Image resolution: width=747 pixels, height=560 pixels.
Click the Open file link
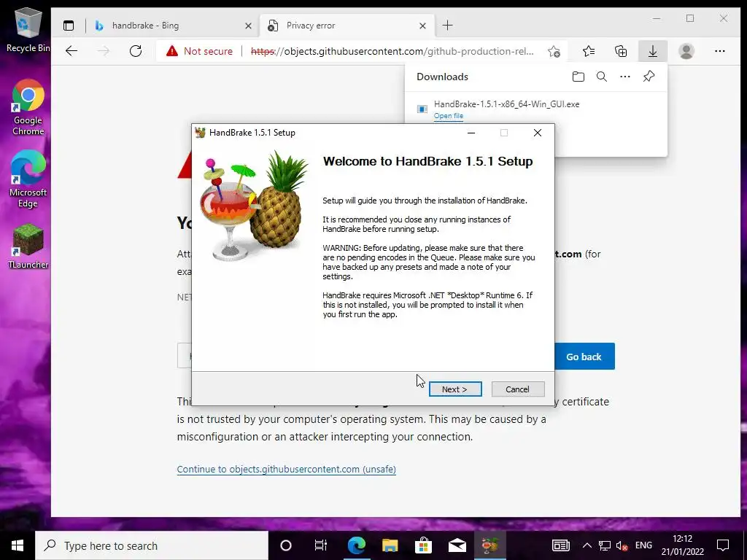pyautogui.click(x=449, y=116)
